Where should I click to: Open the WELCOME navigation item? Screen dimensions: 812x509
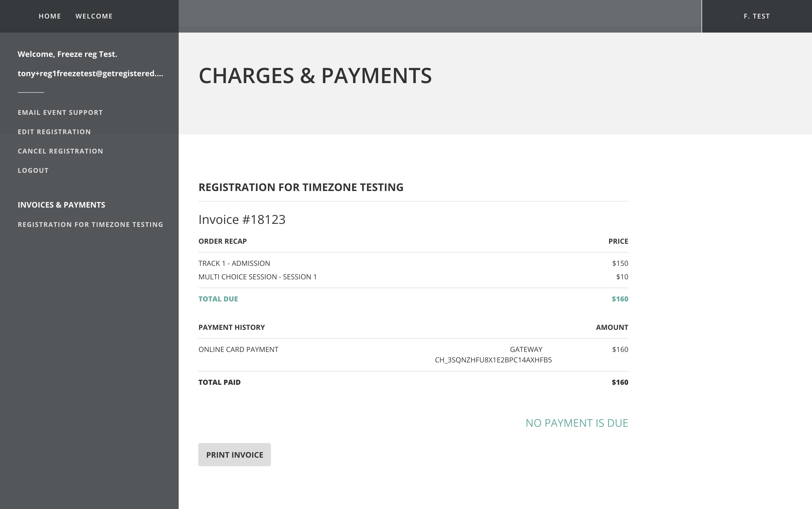click(x=94, y=16)
